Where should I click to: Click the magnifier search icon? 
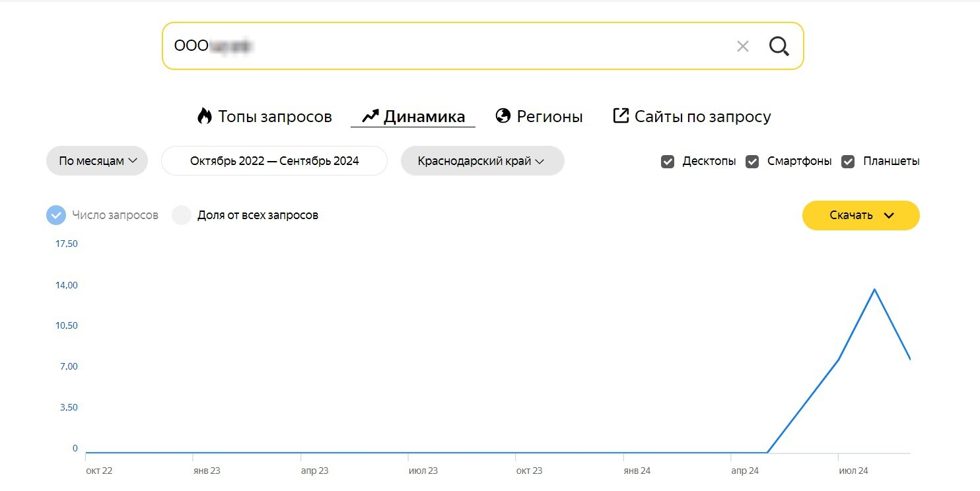coord(779,46)
